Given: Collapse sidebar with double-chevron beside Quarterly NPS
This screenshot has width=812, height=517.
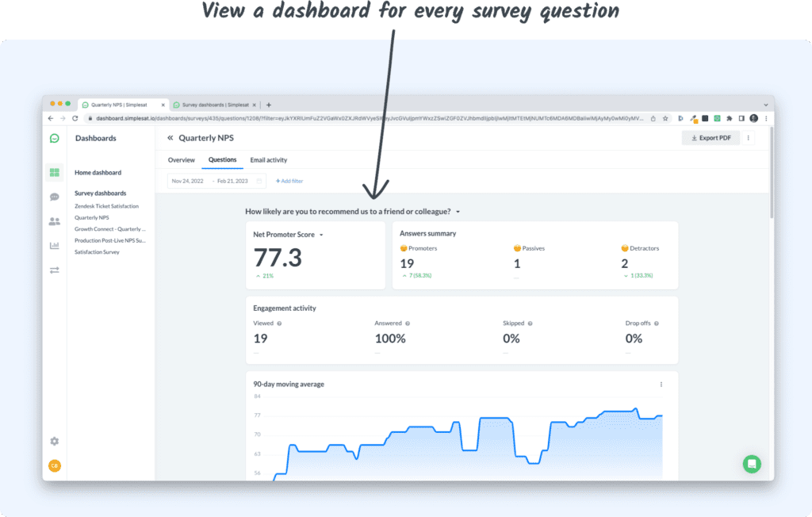Looking at the screenshot, I should pyautogui.click(x=170, y=138).
